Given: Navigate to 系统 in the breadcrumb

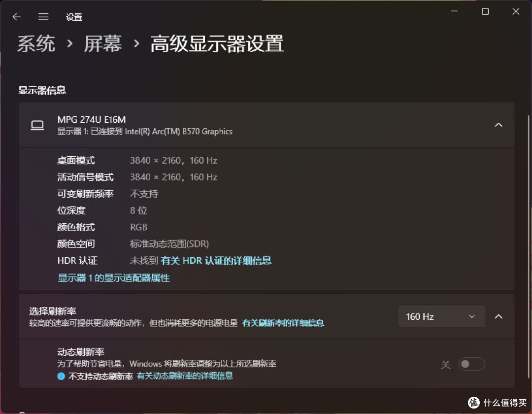Looking at the screenshot, I should click(x=36, y=44).
